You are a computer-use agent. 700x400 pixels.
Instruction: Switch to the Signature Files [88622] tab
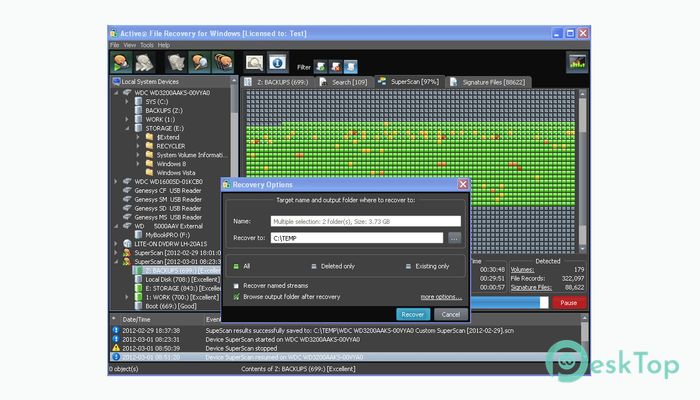coord(488,82)
